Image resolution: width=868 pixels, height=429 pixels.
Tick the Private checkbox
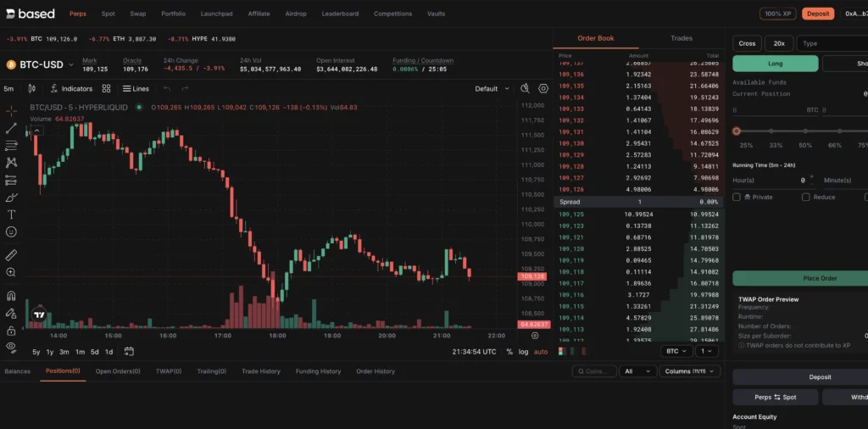coord(737,197)
